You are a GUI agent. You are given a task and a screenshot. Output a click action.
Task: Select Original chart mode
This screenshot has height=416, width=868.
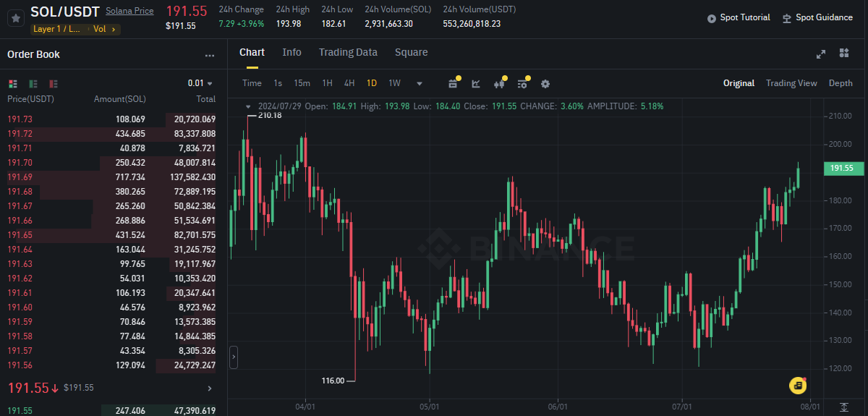(739, 83)
